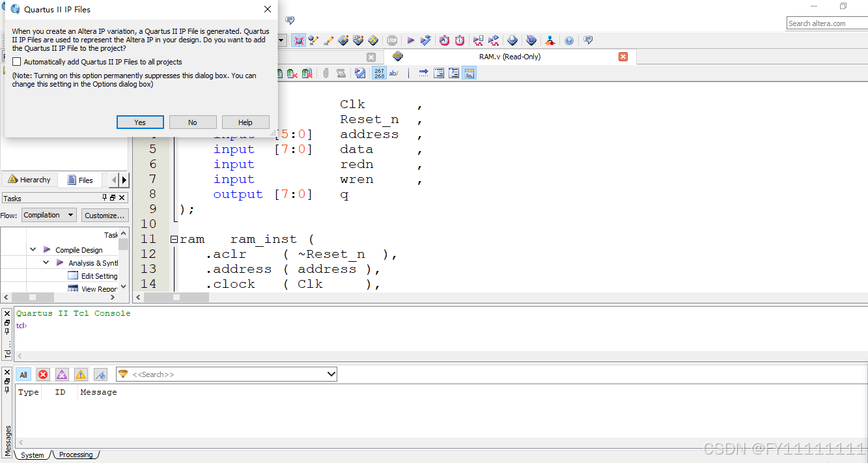Open dropdown arrow left of main toolbar icons
The image size is (868, 463).
point(281,40)
